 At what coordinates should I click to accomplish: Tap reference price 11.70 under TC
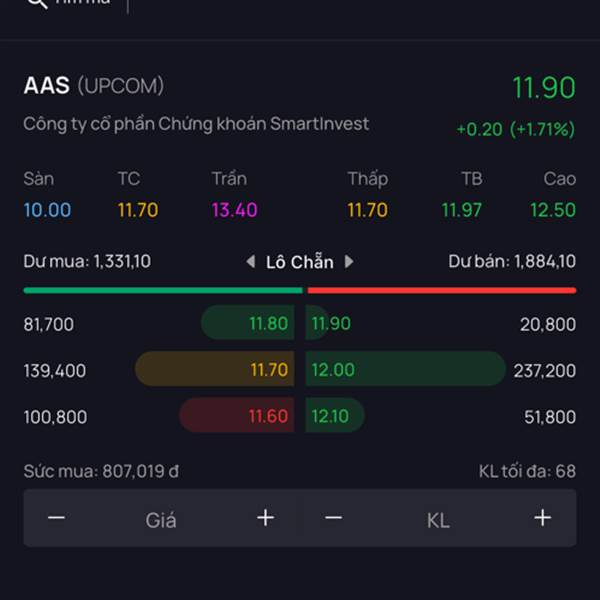[138, 210]
